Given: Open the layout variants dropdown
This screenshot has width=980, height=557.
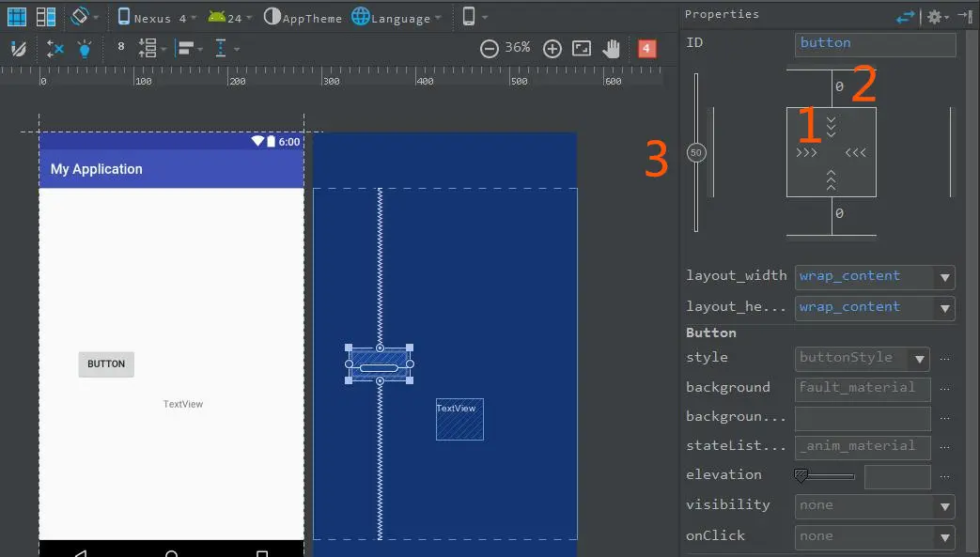Looking at the screenshot, I should coord(474,17).
